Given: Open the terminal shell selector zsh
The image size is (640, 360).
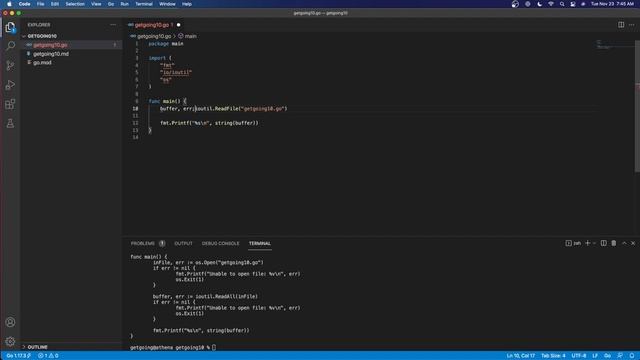Looking at the screenshot, I should (573, 243).
